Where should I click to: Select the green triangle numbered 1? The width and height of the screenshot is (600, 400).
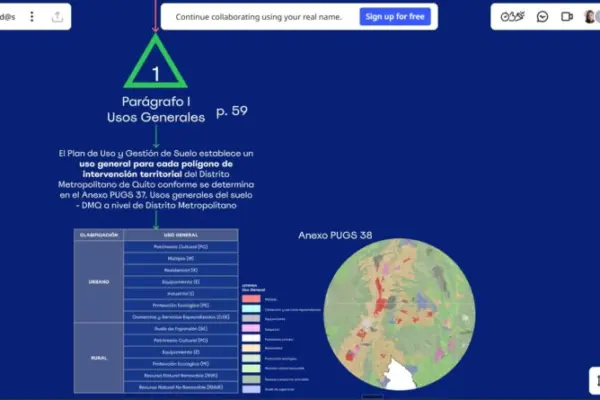(x=156, y=64)
